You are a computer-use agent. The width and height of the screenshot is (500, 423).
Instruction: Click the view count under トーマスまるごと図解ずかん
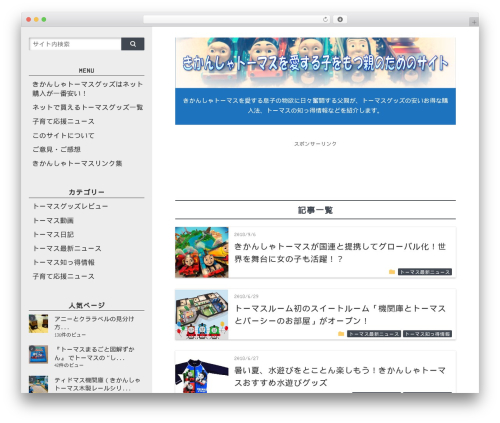point(69,365)
